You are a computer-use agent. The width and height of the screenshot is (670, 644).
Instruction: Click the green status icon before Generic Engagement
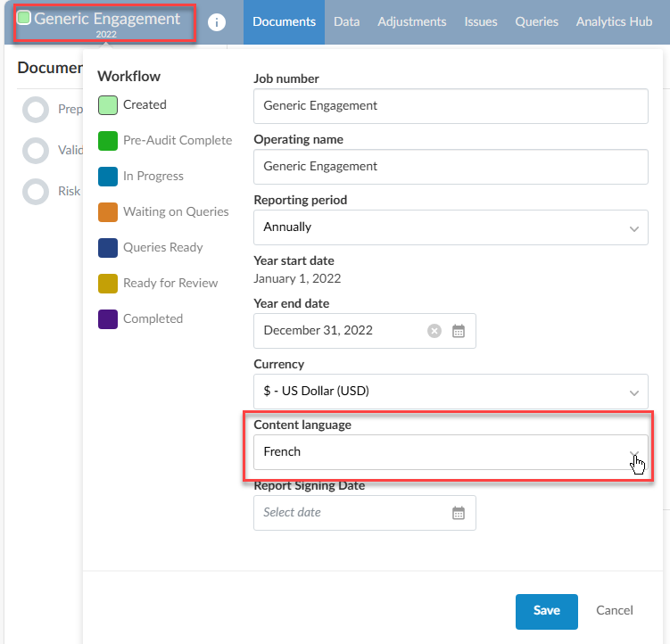click(x=24, y=18)
